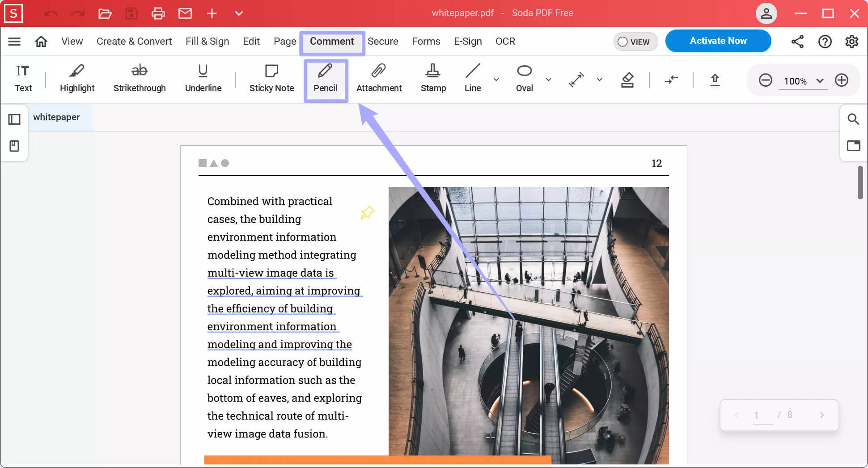Open the search magnifier on right sidebar
Viewport: 868px width, 468px height.
click(853, 119)
